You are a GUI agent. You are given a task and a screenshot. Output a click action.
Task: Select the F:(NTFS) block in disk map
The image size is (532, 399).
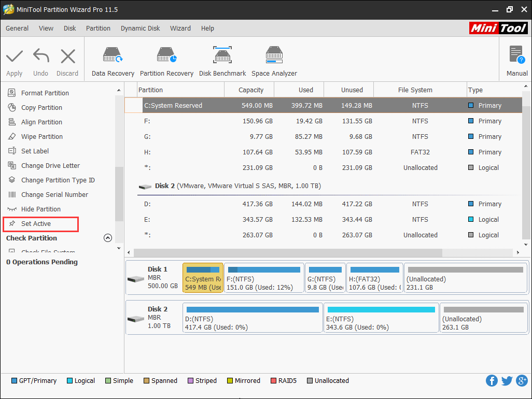[x=264, y=279]
